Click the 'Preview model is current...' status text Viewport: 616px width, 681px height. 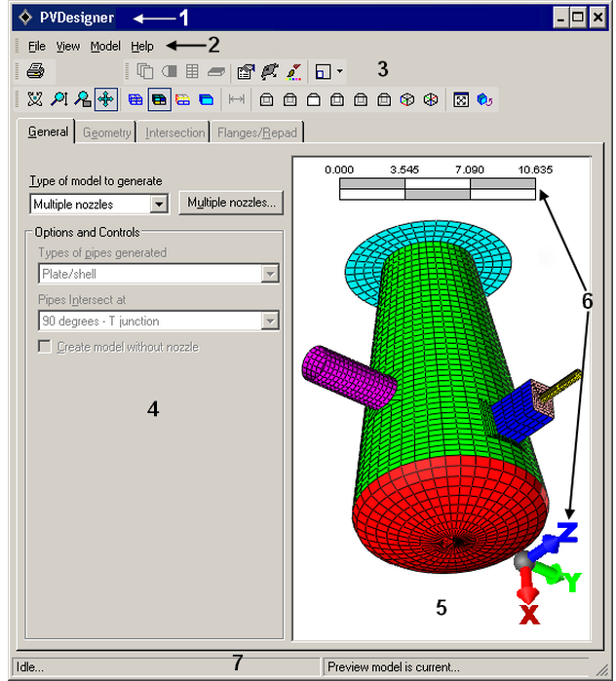[393, 666]
